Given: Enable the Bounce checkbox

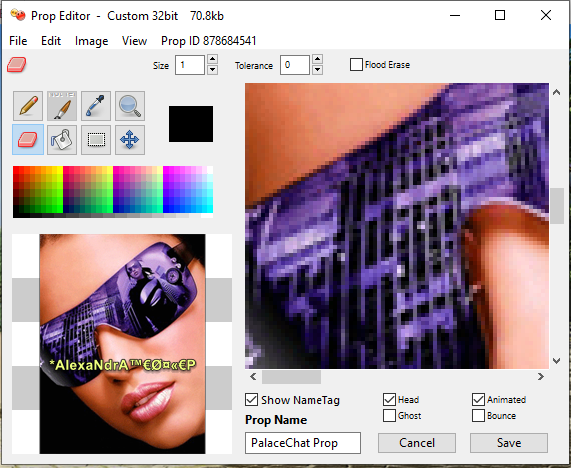Looking at the screenshot, I should click(x=479, y=416).
